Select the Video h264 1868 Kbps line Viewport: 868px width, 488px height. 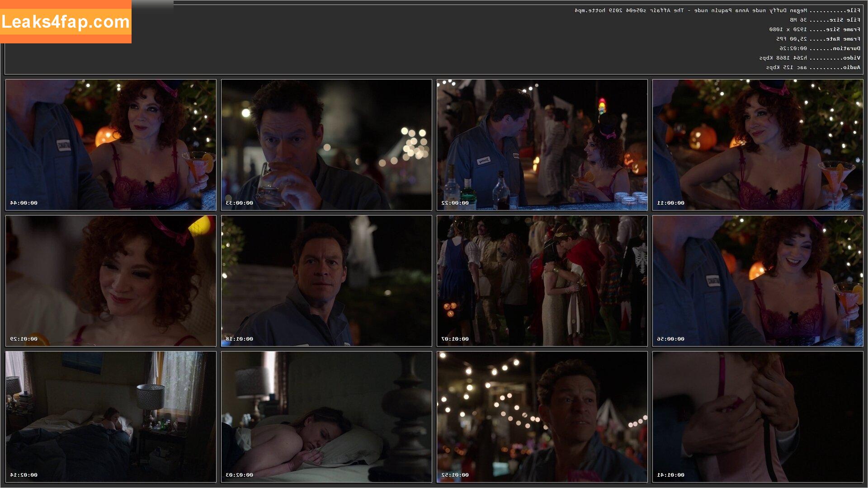pos(810,58)
